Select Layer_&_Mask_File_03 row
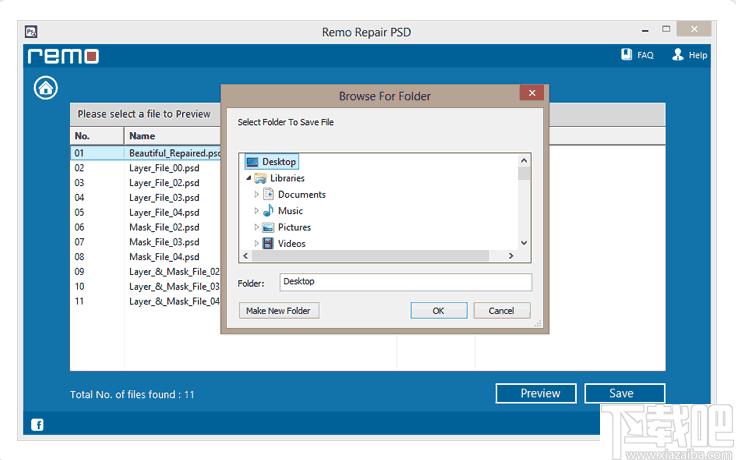The width and height of the screenshot is (736, 460). (x=146, y=286)
